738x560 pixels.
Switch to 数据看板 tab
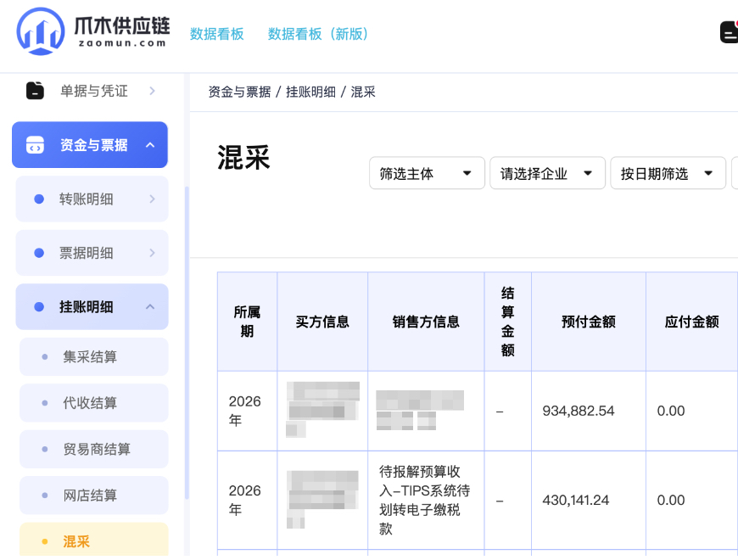pos(216,34)
